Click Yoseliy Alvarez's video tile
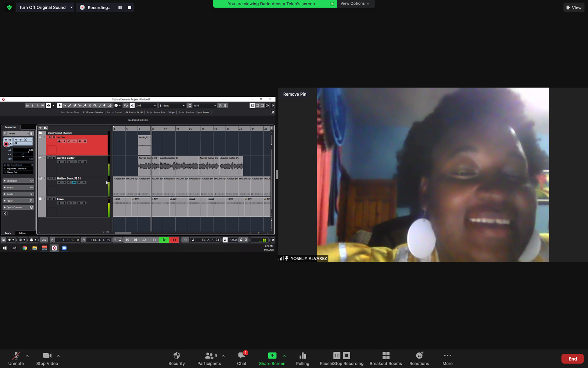Image resolution: width=588 pixels, height=368 pixels. point(433,174)
